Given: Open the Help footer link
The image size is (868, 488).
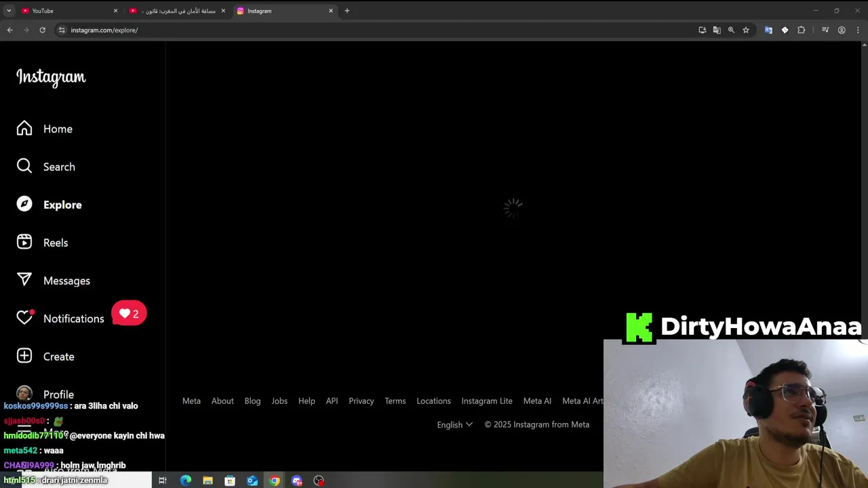Looking at the screenshot, I should 307,401.
